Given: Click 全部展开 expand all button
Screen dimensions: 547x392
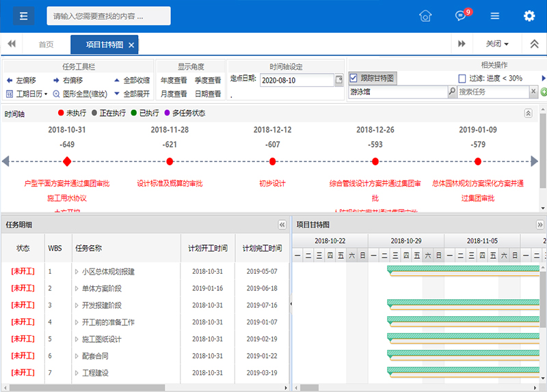Looking at the screenshot, I should point(132,94).
